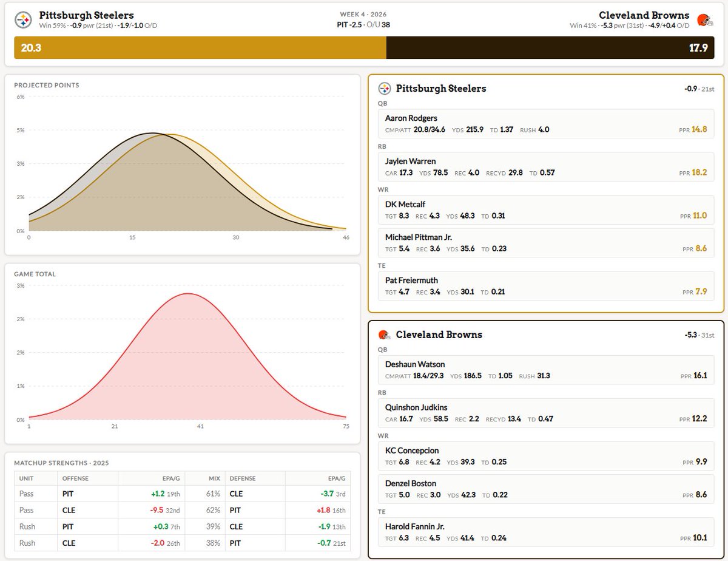Viewport: 728px width, 561px height.
Task: Click the Steelers logo in the Pittsburgh roster panel
Action: (385, 89)
